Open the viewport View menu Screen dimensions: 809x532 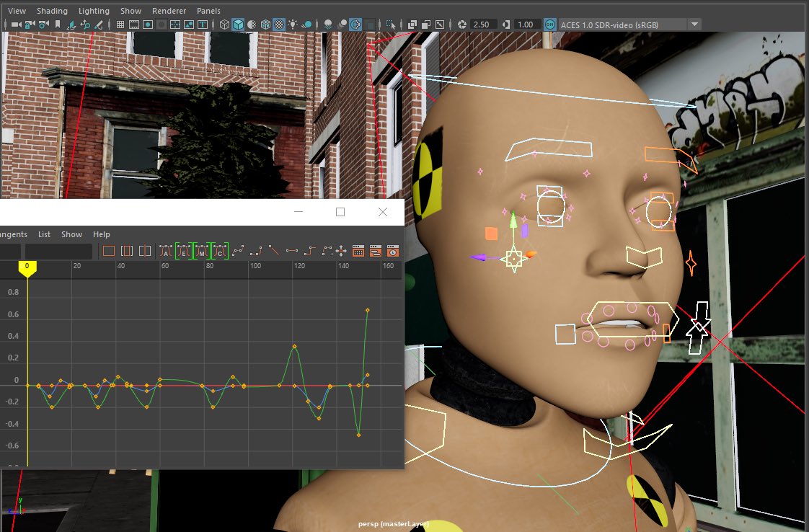tap(17, 11)
